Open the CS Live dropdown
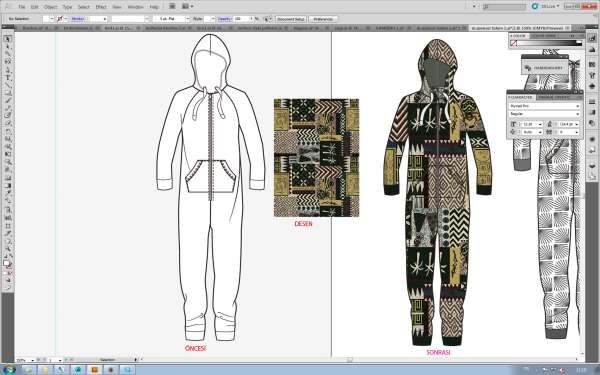The height and width of the screenshot is (375, 600). pos(546,7)
